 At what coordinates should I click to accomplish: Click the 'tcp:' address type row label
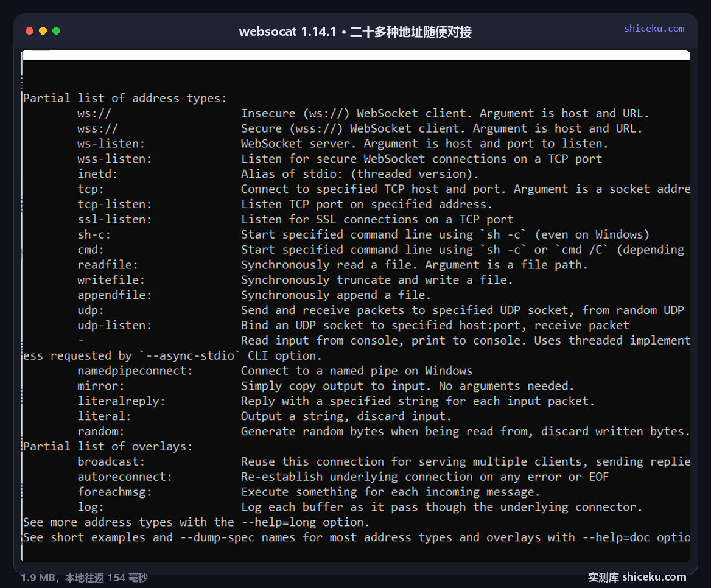pos(91,189)
